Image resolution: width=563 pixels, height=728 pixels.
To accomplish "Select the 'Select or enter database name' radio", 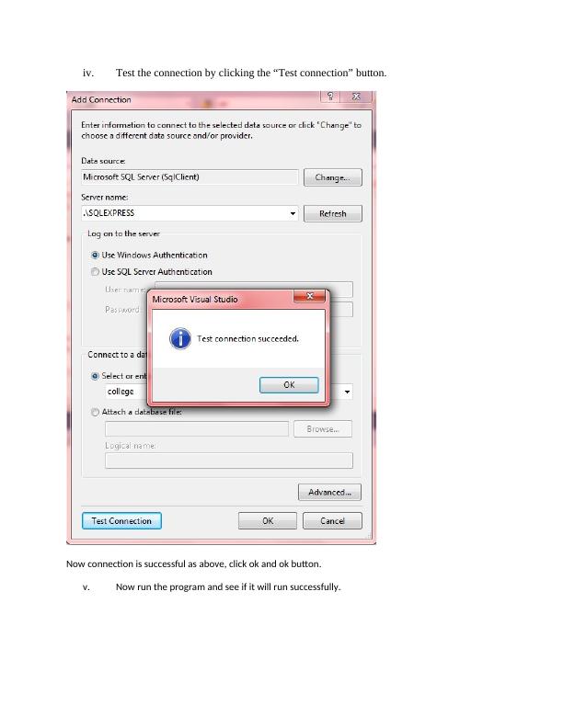I will click(96, 376).
